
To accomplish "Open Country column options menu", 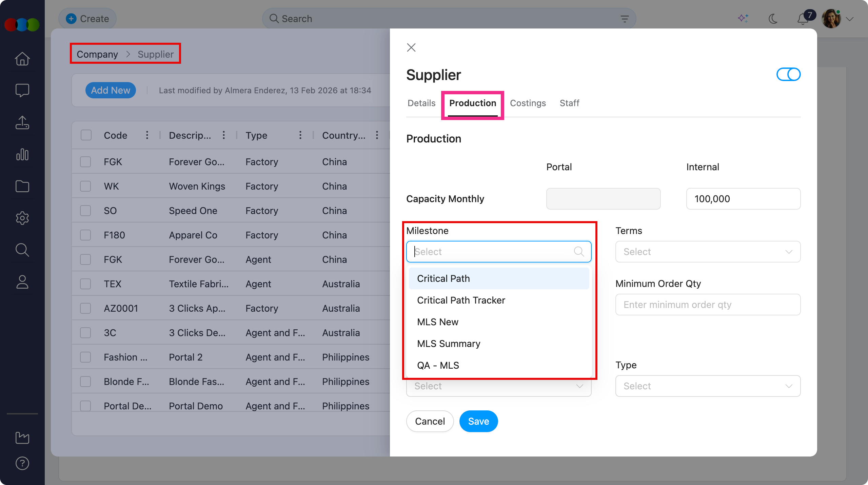I will click(x=377, y=135).
